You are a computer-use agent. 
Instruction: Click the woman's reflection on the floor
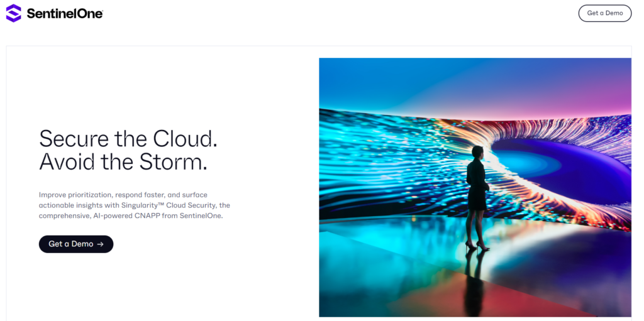[475, 283]
